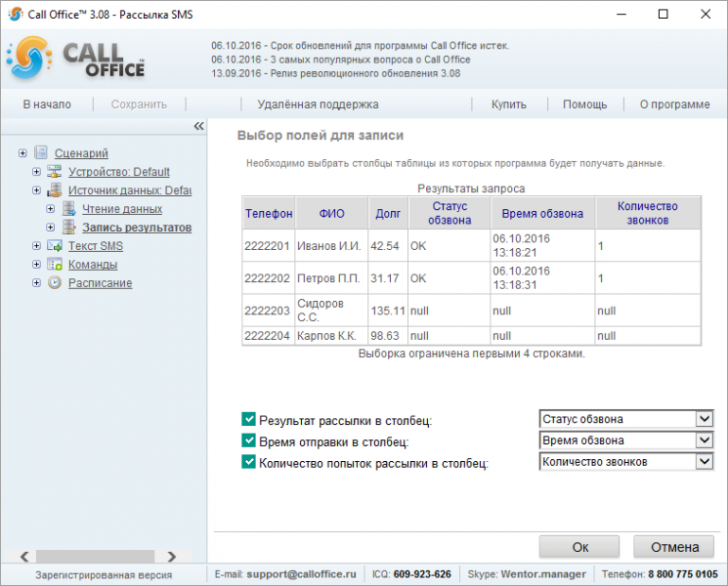The image size is (728, 586).
Task: Open the Источник данных: Default link
Action: (x=130, y=190)
